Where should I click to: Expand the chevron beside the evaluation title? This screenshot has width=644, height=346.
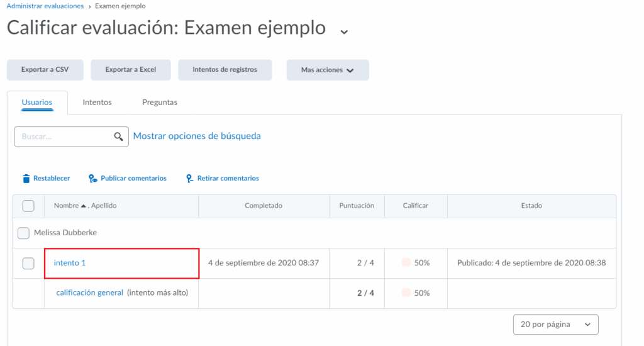pos(343,31)
